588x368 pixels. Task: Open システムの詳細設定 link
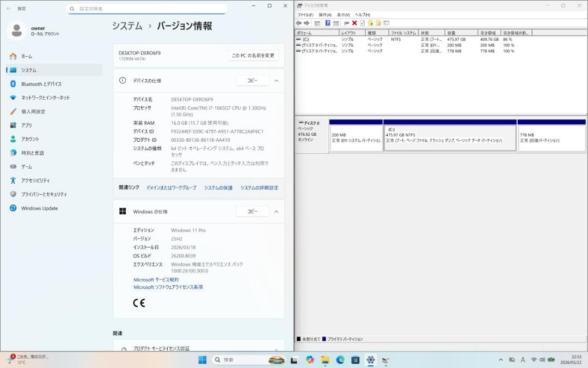260,188
